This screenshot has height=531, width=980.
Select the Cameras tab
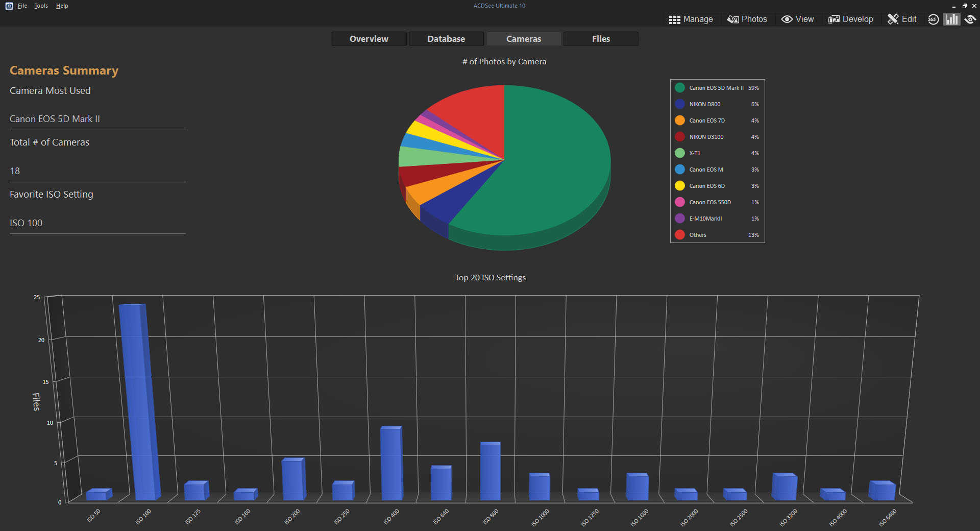pos(524,39)
